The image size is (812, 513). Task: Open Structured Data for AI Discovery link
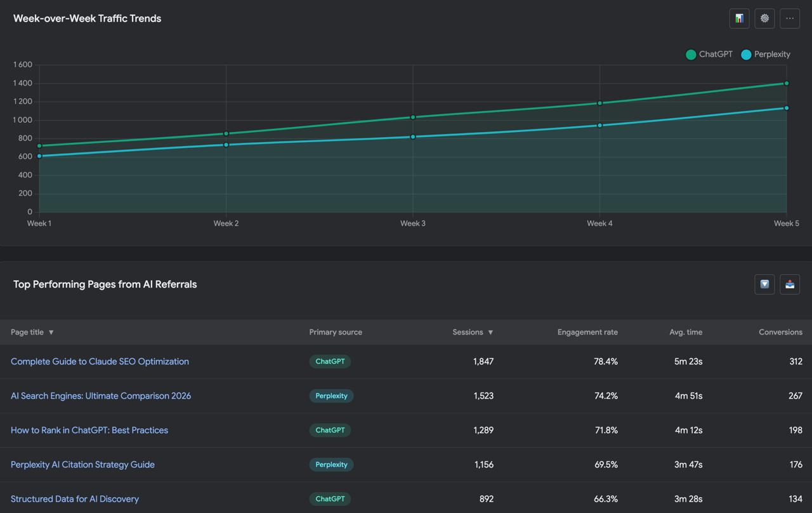pos(75,498)
